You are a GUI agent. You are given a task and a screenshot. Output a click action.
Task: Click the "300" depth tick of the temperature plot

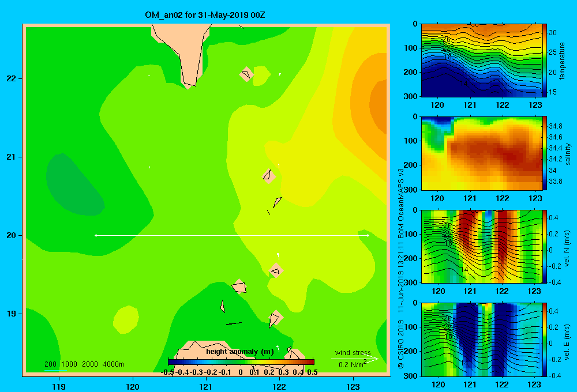411,96
